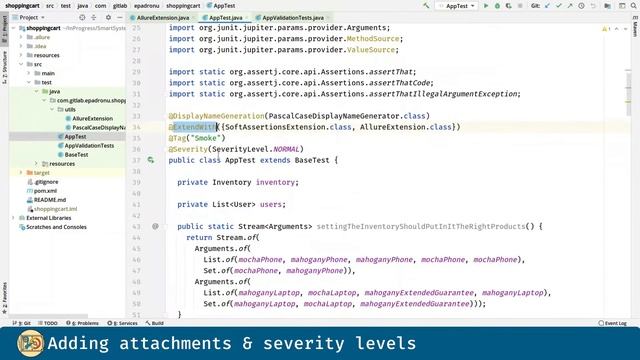Start debugging with the bug icon
The width and height of the screenshot is (640, 360).
(497, 6)
